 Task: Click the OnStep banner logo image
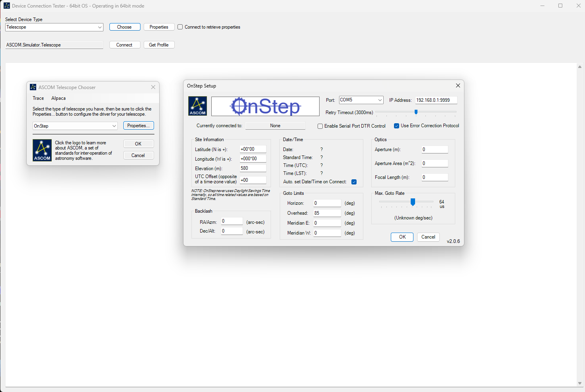265,106
